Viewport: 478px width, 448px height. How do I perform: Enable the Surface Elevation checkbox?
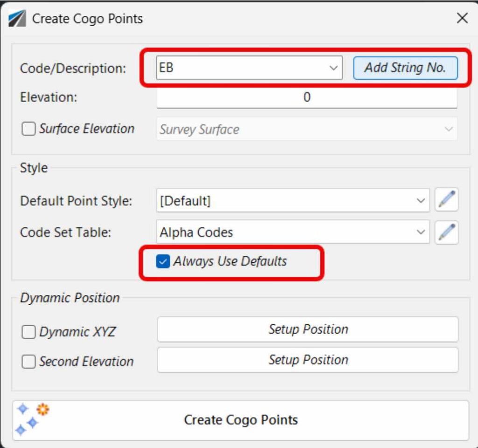coord(28,129)
